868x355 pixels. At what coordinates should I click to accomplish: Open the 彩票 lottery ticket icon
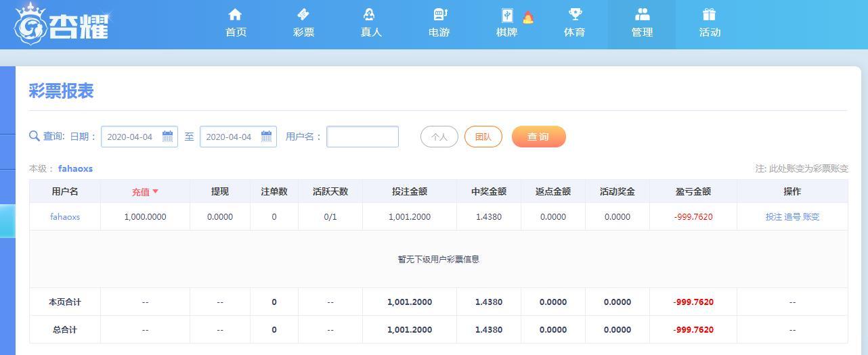[x=303, y=14]
